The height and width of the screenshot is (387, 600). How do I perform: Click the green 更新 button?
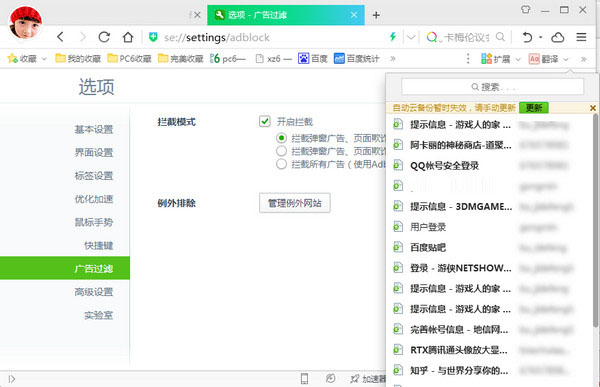(x=534, y=108)
